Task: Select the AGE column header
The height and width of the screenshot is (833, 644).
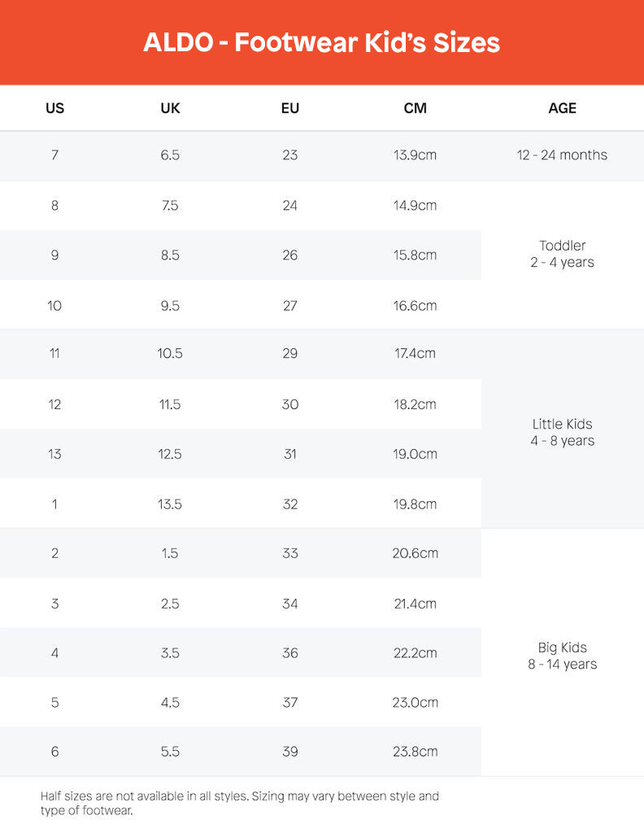Action: 562,108
